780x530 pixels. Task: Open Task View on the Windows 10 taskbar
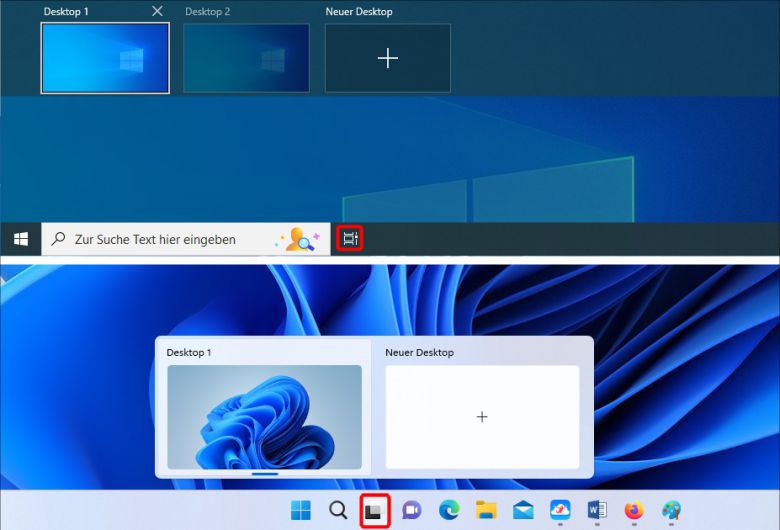point(350,239)
